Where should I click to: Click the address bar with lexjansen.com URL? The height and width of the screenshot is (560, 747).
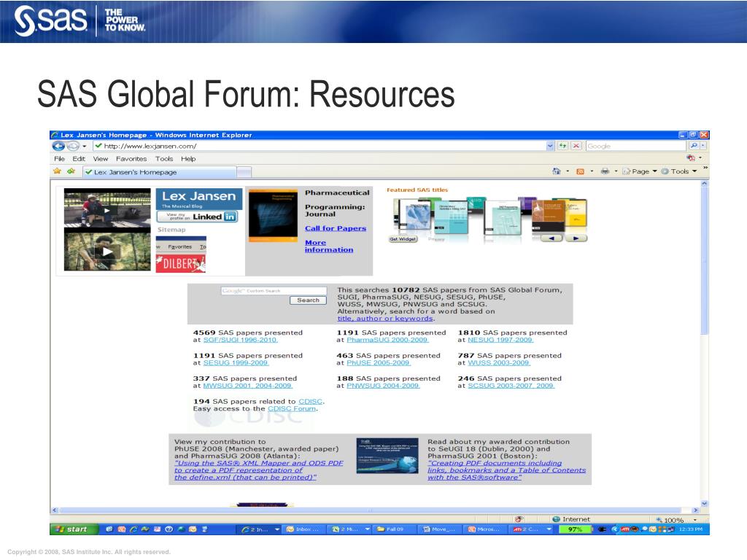coord(320,146)
